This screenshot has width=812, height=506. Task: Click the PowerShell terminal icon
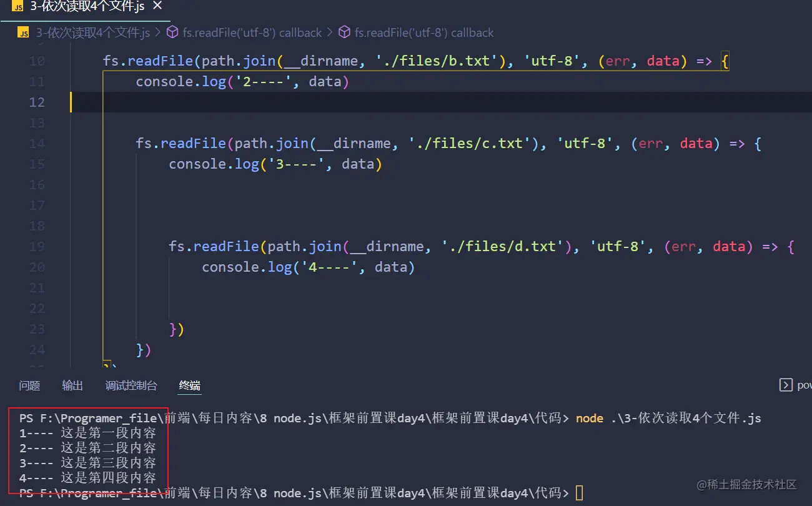[786, 385]
